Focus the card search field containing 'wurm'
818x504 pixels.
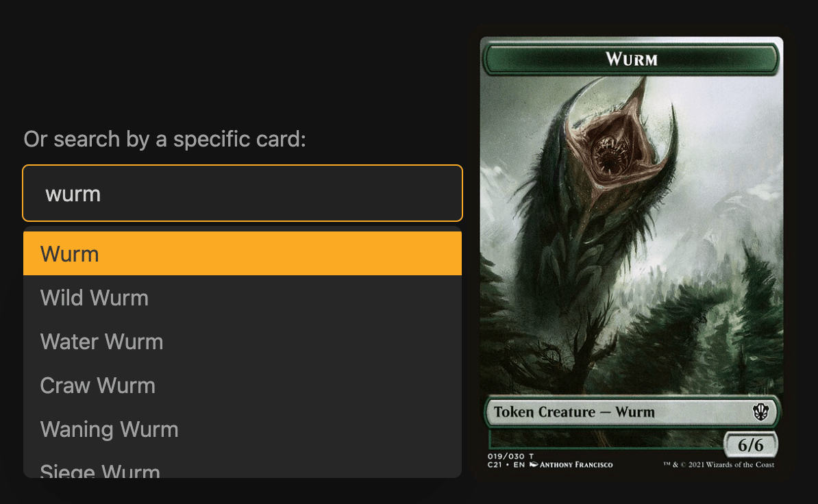tap(243, 193)
